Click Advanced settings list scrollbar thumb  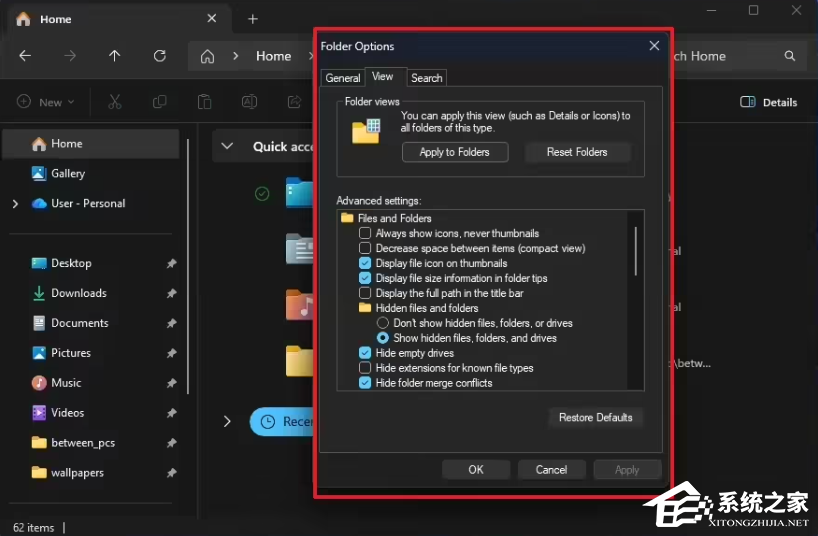click(635, 251)
